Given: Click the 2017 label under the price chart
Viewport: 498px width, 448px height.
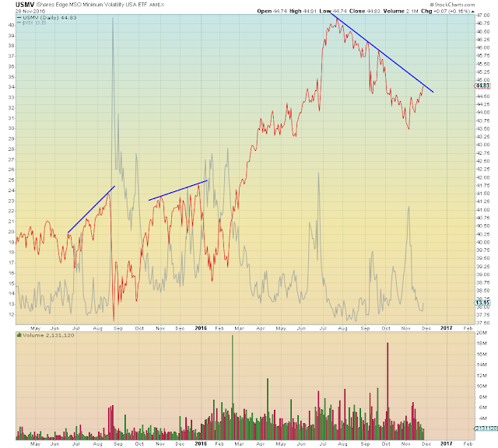Looking at the screenshot, I should 446,328.
